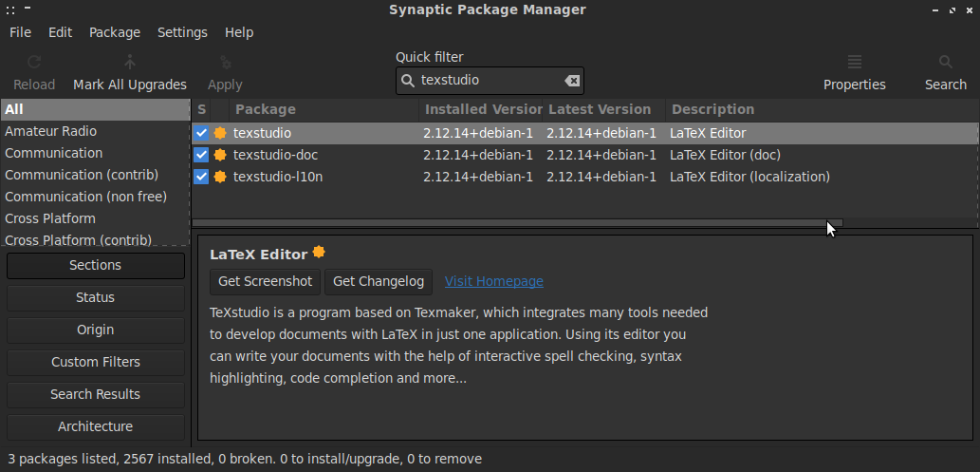Sort by Package column header
The image size is (980, 472).
324,109
